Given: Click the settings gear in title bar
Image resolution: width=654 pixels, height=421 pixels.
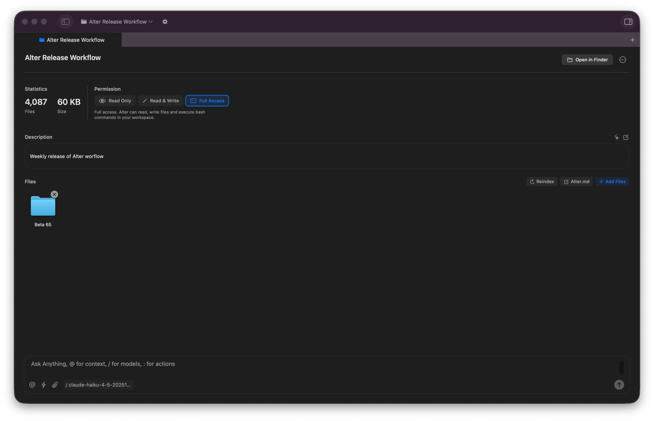Looking at the screenshot, I should [165, 22].
